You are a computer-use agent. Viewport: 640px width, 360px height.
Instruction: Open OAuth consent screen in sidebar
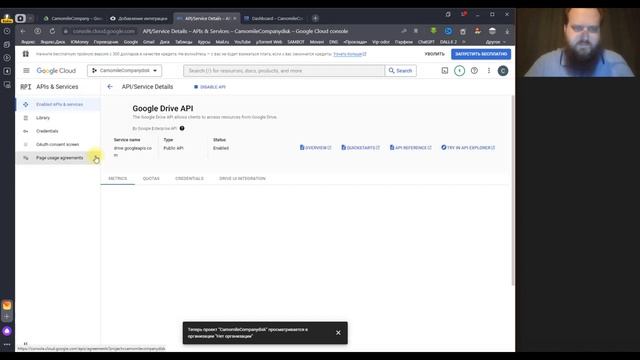coord(58,144)
